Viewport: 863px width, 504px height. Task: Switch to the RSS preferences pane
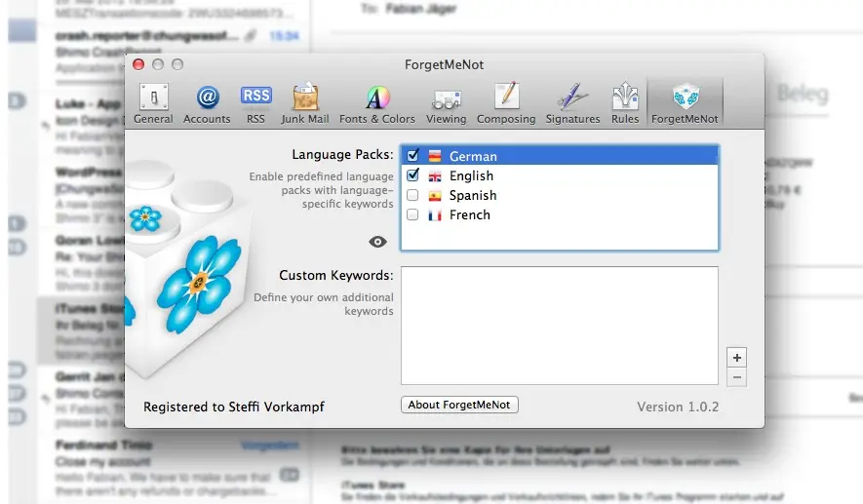tap(255, 103)
